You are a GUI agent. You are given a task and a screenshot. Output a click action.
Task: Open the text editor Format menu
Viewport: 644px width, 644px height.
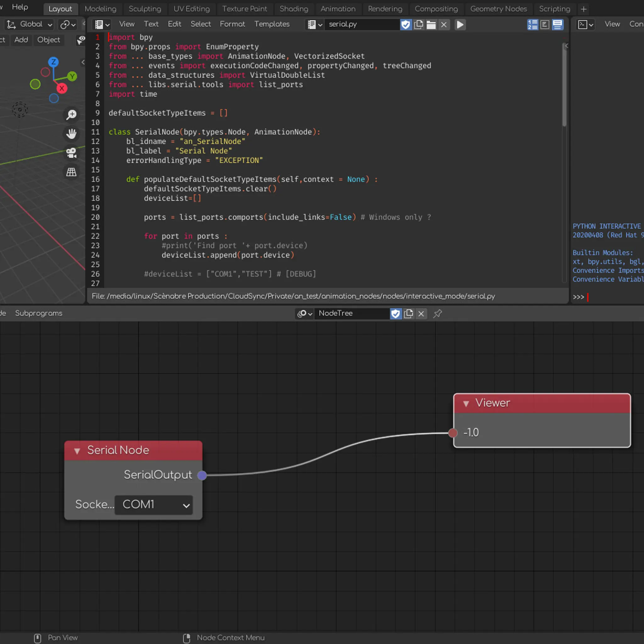click(232, 24)
